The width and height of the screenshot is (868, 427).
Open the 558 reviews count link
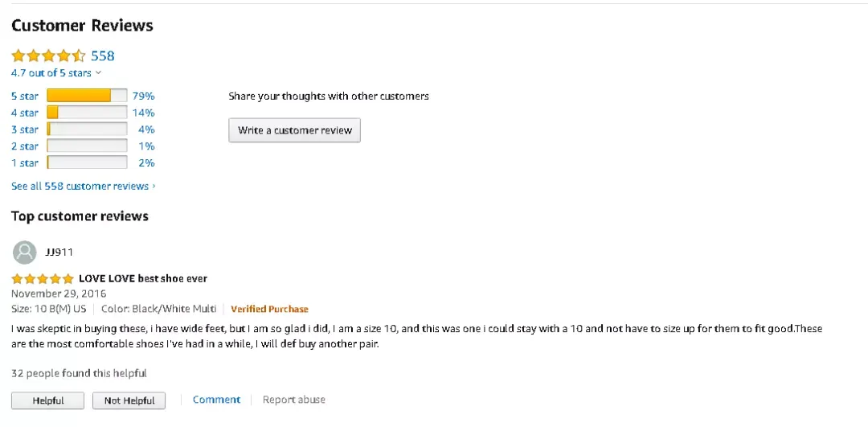(102, 55)
